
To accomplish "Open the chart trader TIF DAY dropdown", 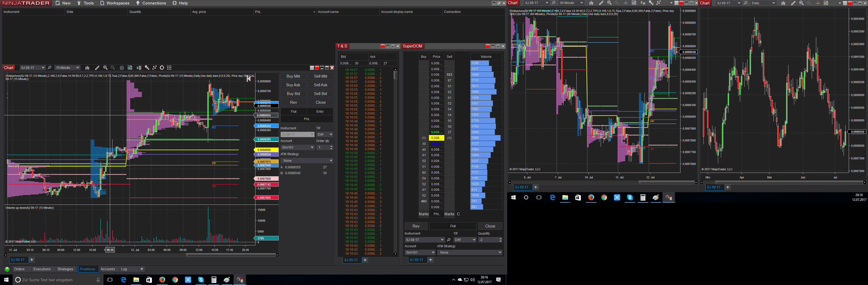I will (324, 135).
